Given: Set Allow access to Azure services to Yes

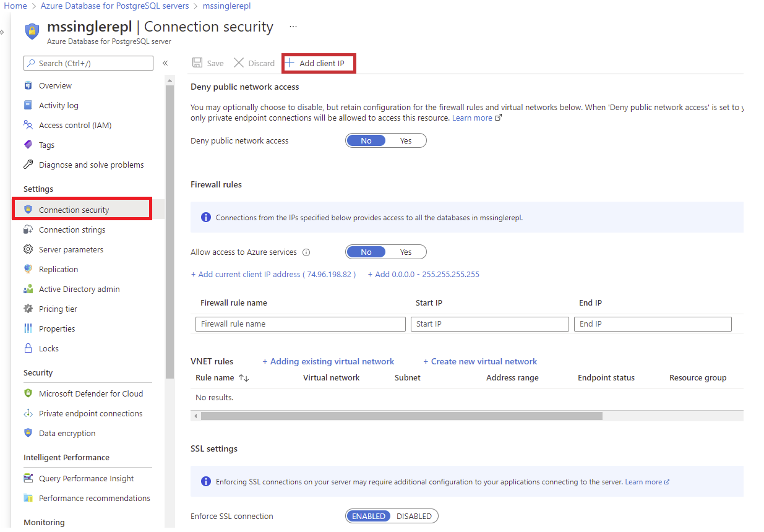Looking at the screenshot, I should coord(406,252).
